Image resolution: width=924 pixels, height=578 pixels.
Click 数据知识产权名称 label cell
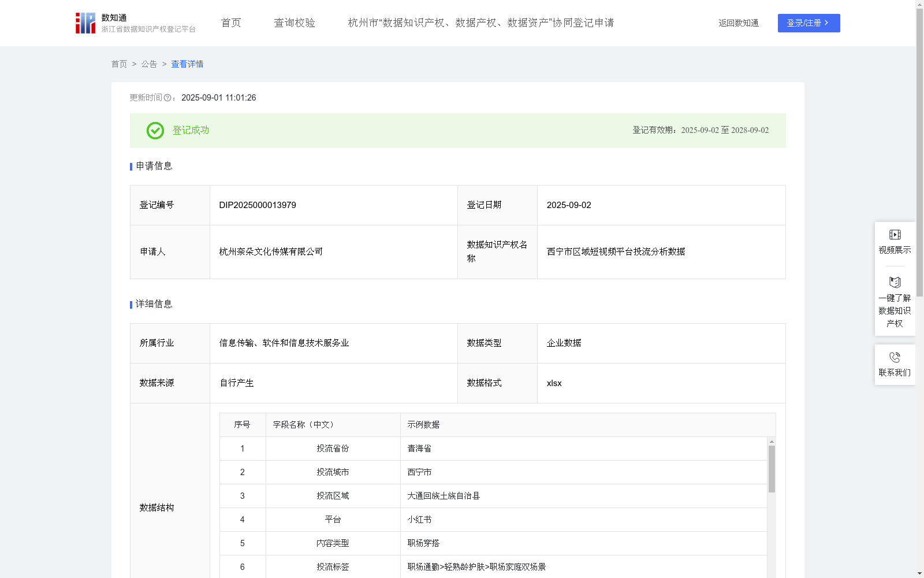(x=497, y=252)
